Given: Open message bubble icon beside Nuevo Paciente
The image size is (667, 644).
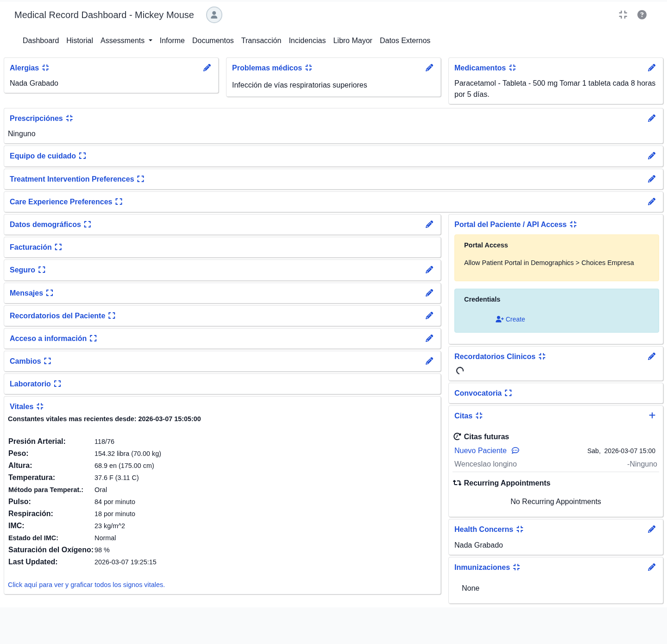Looking at the screenshot, I should 515,451.
